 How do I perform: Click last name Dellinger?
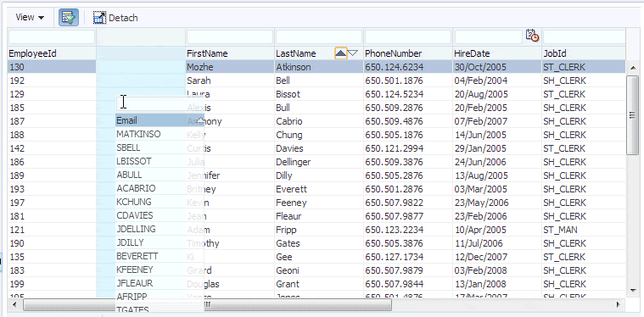click(x=294, y=162)
